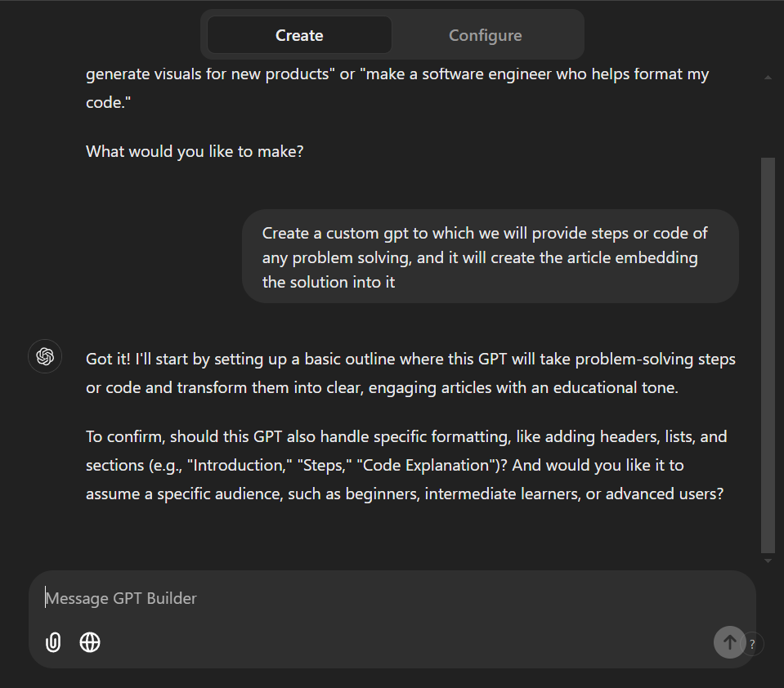Viewport: 784px width, 688px height.
Task: Send the message with the up-arrow button
Action: click(x=729, y=642)
